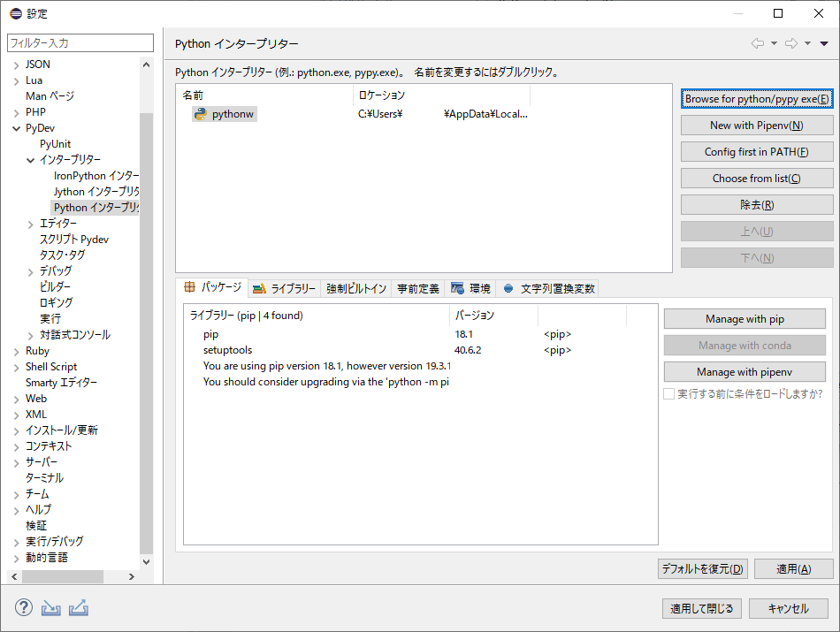Select Smarty エディター tree item

[x=62, y=383]
